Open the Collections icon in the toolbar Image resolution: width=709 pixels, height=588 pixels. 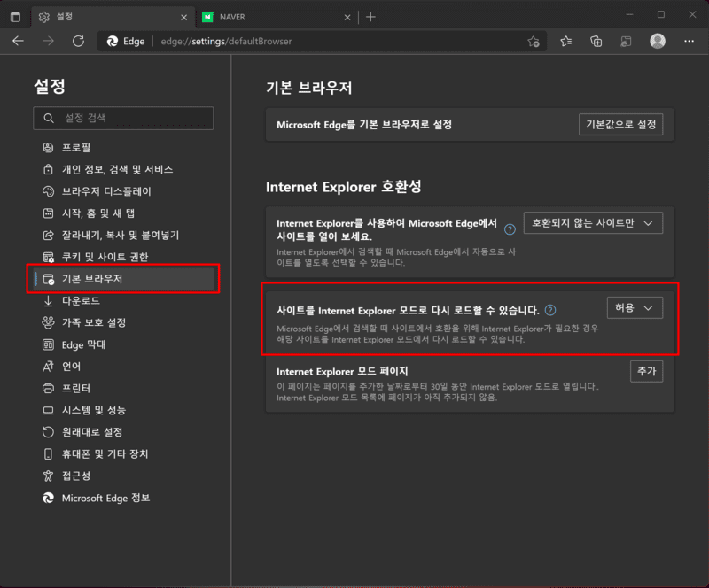tap(596, 42)
